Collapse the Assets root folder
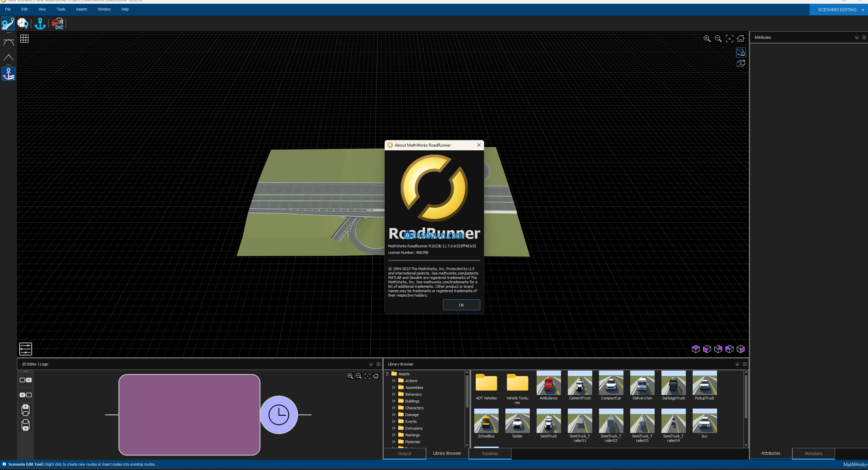Screen dimensions: 868x470 tap(387, 374)
